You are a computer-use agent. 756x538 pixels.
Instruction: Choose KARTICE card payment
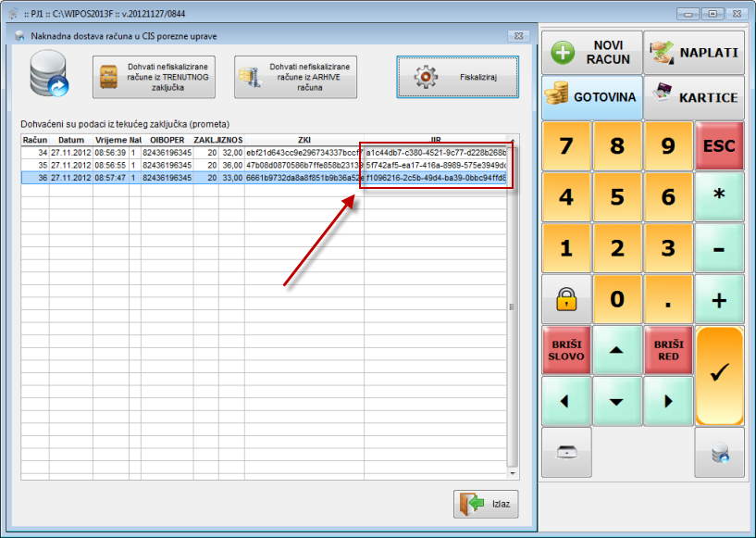point(694,97)
